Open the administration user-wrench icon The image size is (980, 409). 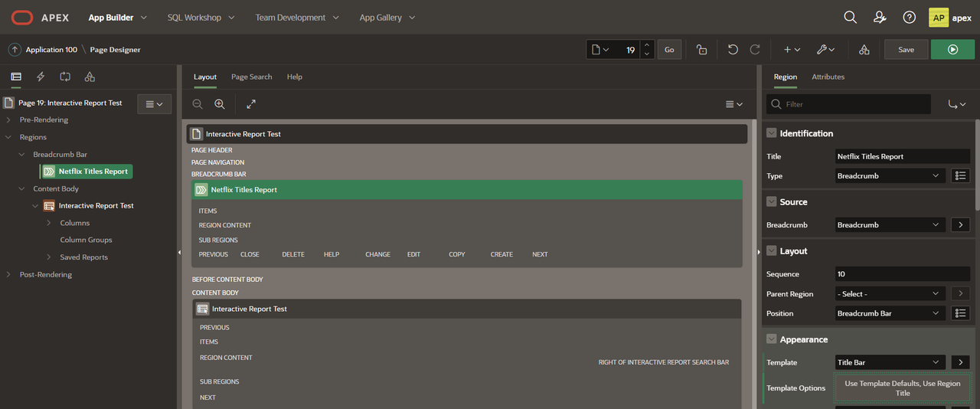pos(880,17)
